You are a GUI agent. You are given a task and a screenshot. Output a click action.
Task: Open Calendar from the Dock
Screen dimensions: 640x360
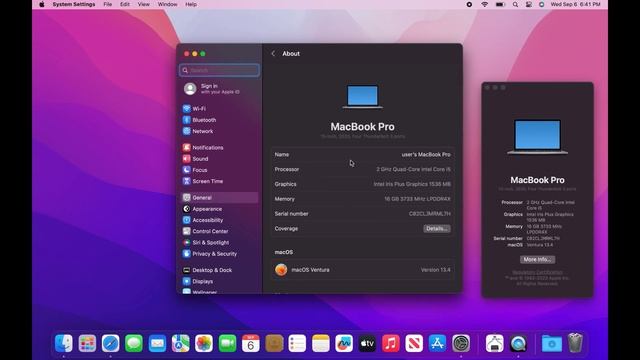point(251,343)
